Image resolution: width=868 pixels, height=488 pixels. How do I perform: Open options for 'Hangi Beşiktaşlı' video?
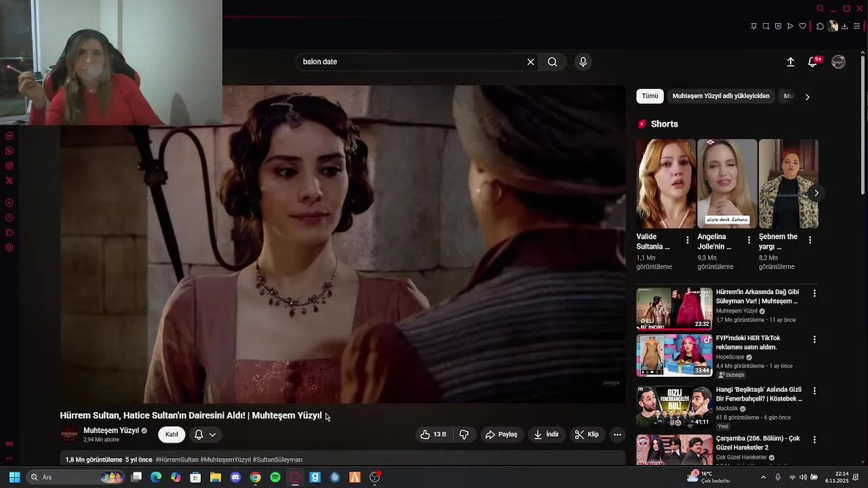pos(814,391)
